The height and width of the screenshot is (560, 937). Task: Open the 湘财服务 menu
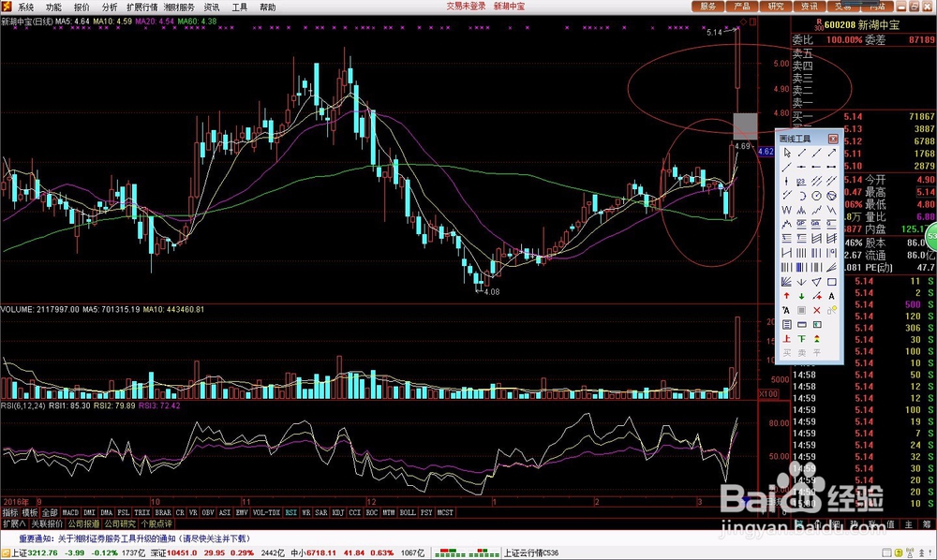click(x=179, y=7)
